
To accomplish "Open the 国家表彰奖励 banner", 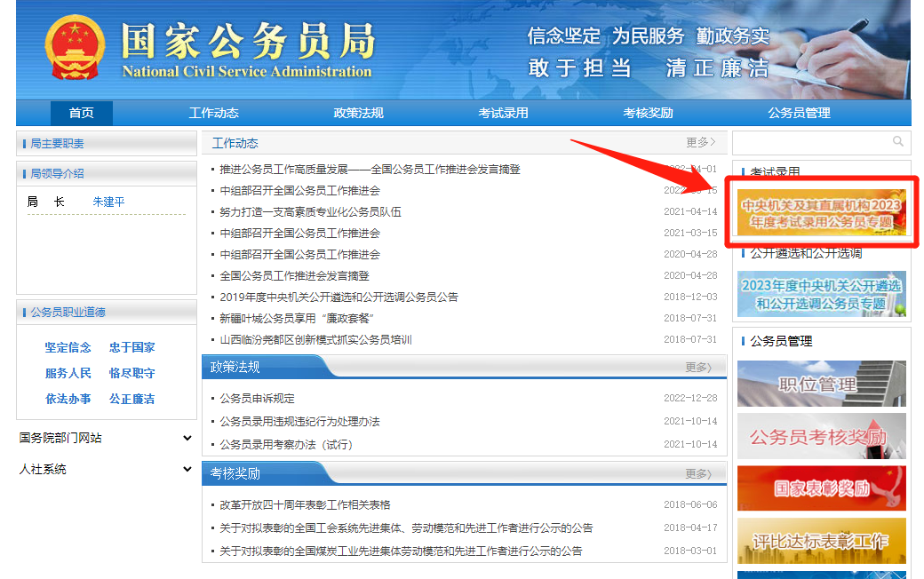I will [x=822, y=488].
